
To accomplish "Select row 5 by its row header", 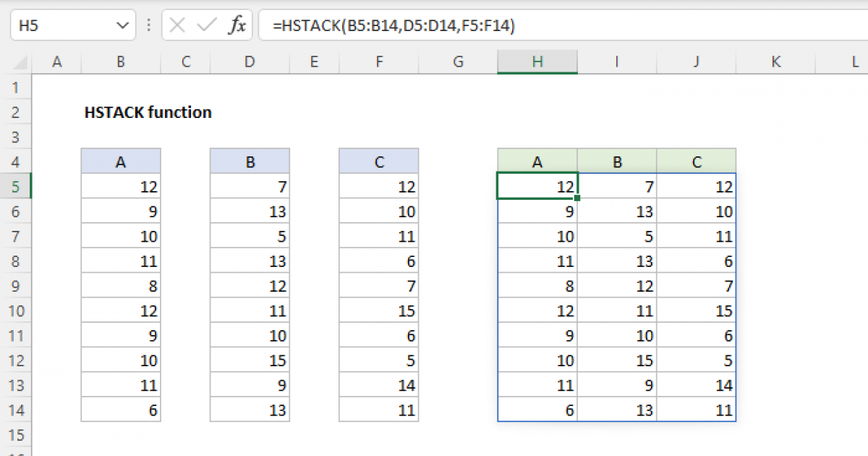I will [x=16, y=186].
